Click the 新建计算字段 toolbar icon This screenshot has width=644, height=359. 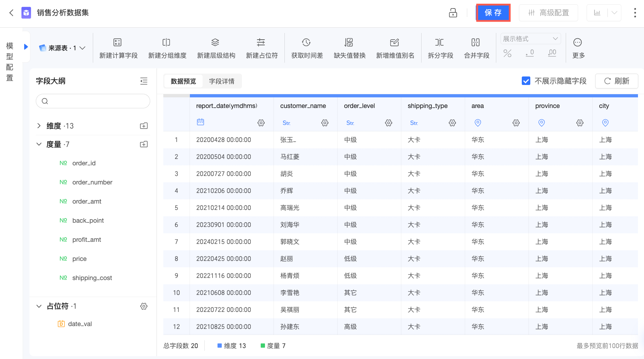(x=118, y=43)
